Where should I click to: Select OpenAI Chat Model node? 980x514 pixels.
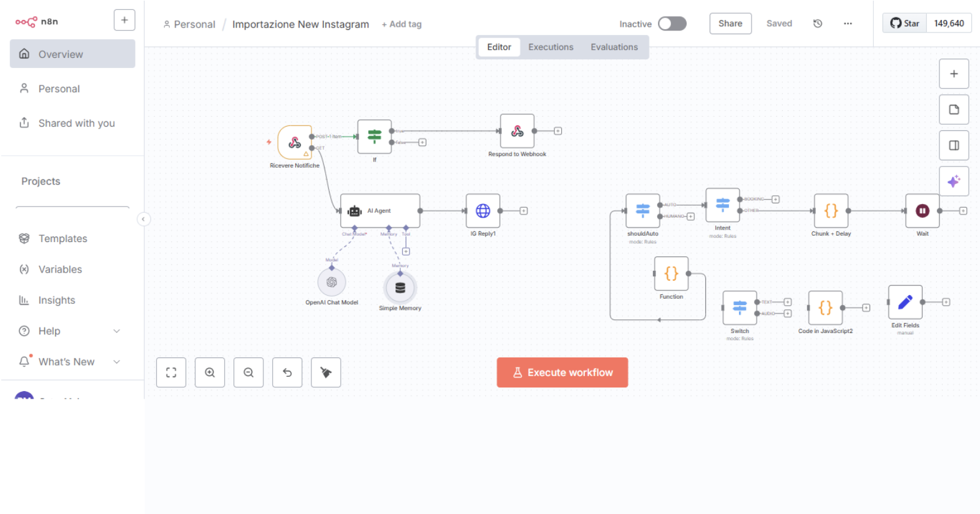click(331, 282)
